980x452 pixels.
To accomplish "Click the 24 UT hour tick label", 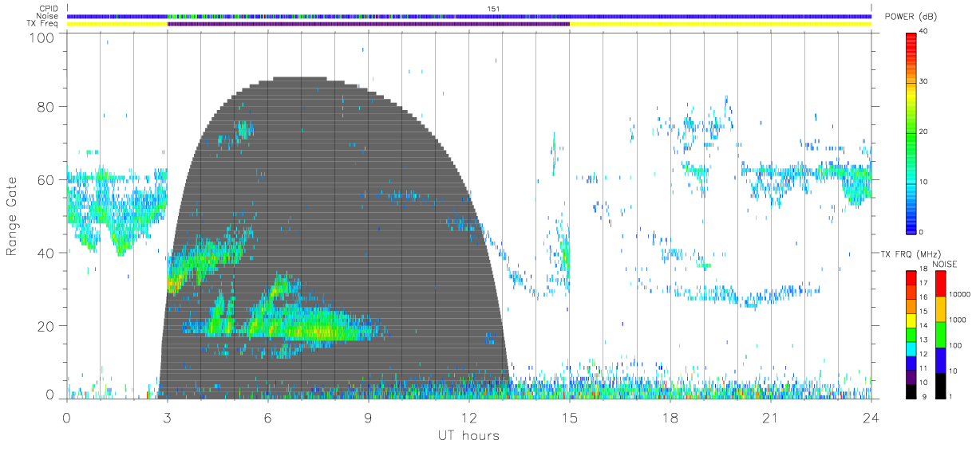I will pos(871,418).
